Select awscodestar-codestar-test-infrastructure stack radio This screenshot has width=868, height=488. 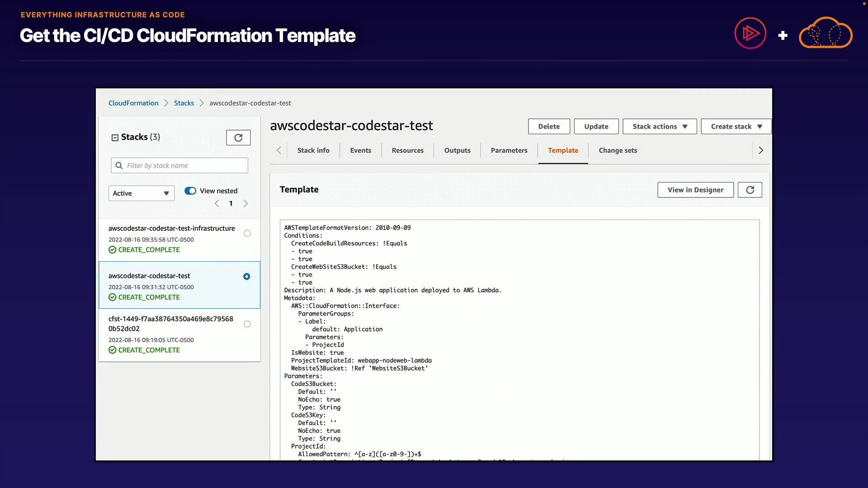247,234
